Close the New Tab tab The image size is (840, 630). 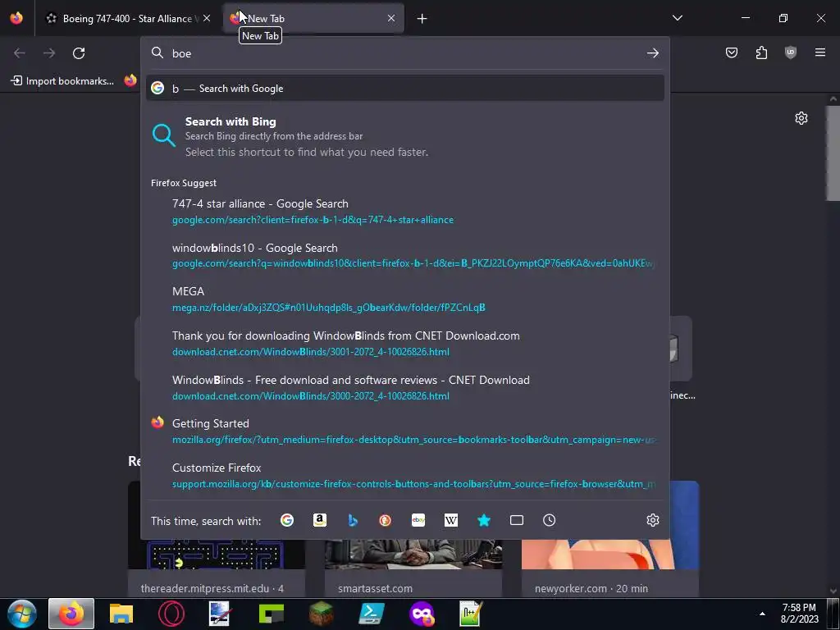point(391,18)
